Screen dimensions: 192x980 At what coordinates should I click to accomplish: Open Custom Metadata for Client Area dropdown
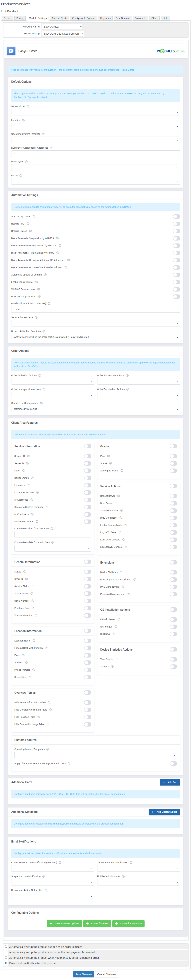coord(53,534)
